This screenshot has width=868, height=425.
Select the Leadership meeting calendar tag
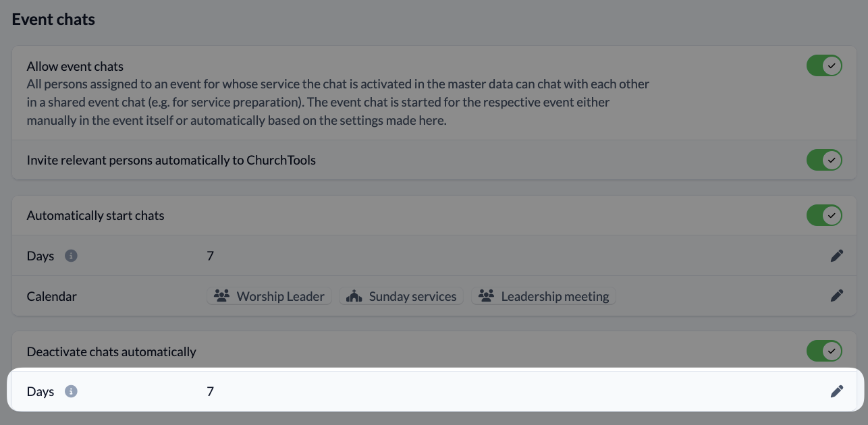pos(543,295)
